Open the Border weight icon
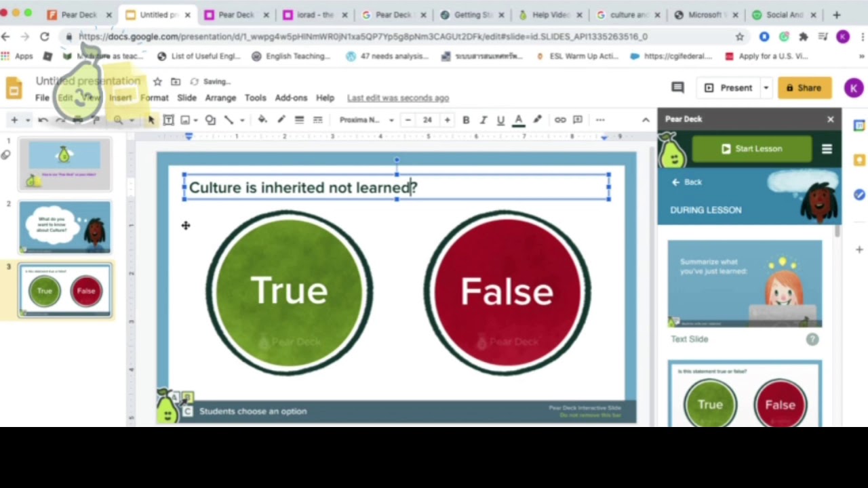The width and height of the screenshot is (868, 488). click(299, 120)
